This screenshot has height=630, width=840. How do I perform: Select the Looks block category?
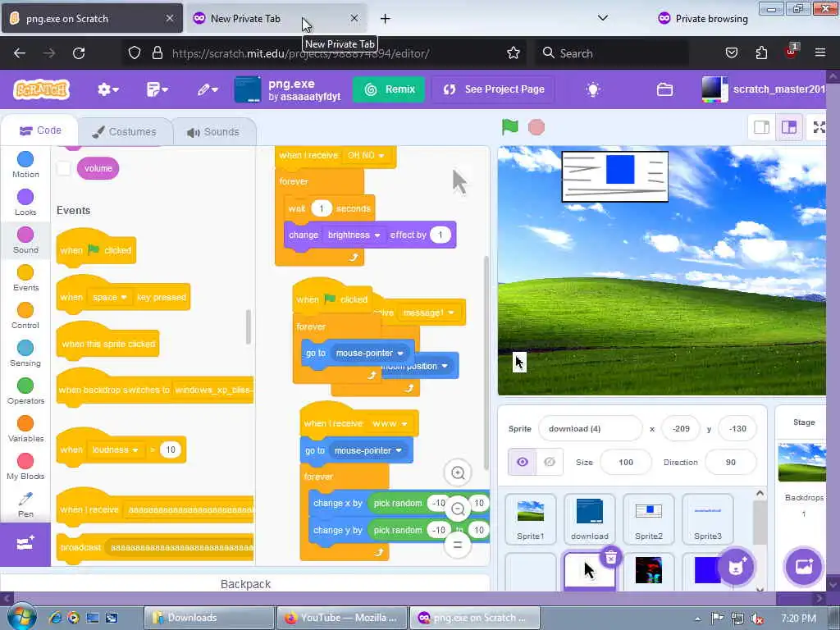(25, 203)
